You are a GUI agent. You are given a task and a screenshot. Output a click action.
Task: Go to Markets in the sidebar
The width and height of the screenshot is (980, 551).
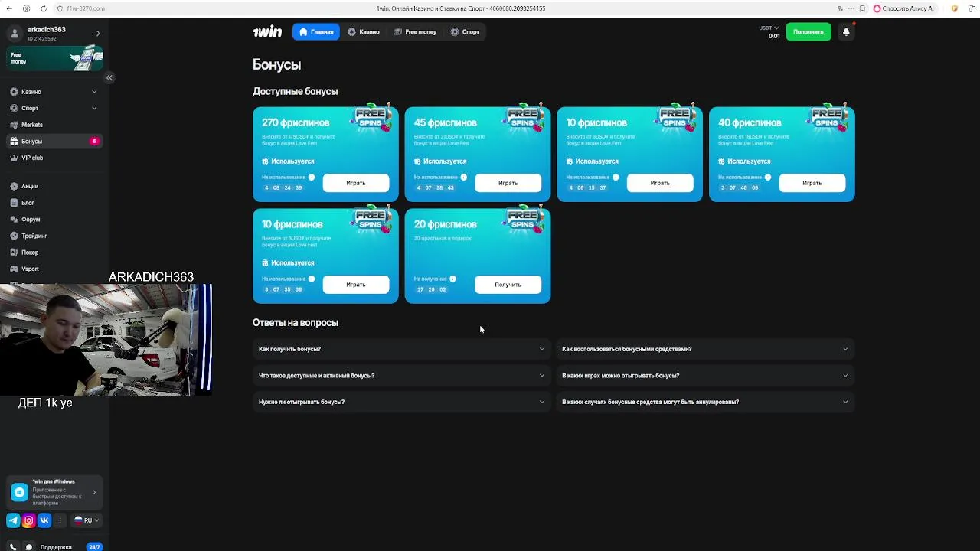(x=31, y=125)
